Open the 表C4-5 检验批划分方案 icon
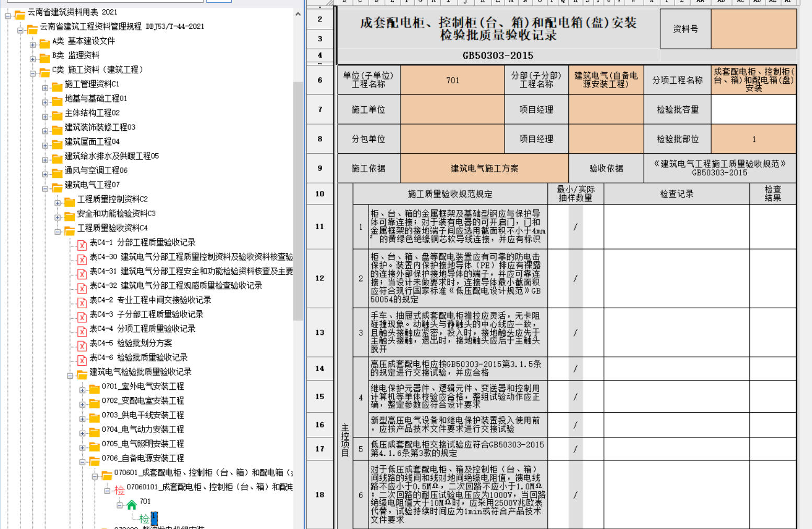Viewport: 812px width, 529px height. (82, 345)
